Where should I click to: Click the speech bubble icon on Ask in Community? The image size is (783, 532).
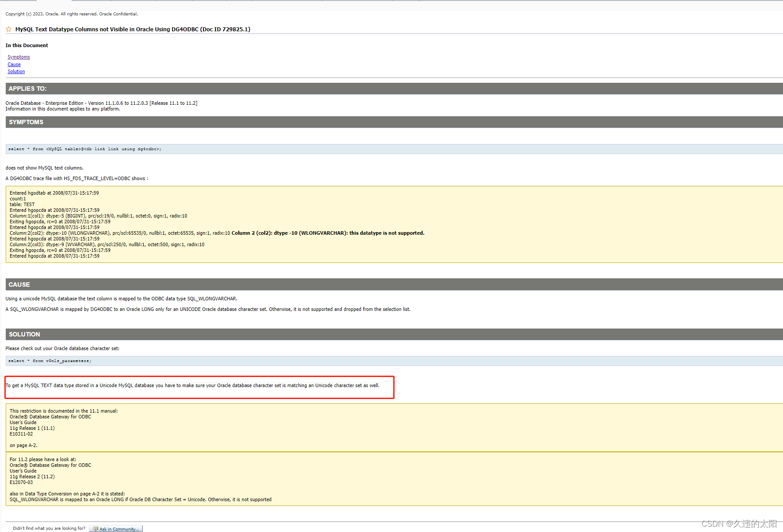pyautogui.click(x=95, y=528)
